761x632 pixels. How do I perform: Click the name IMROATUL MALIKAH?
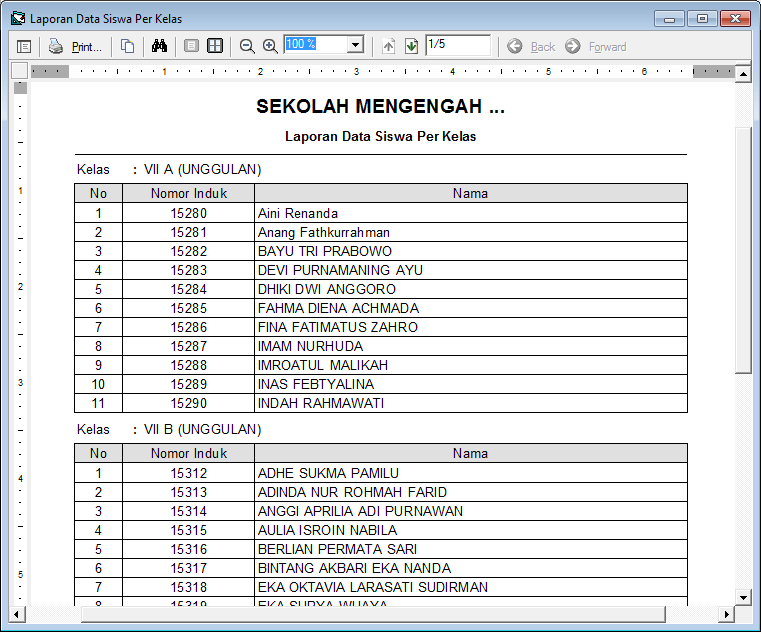(x=323, y=365)
